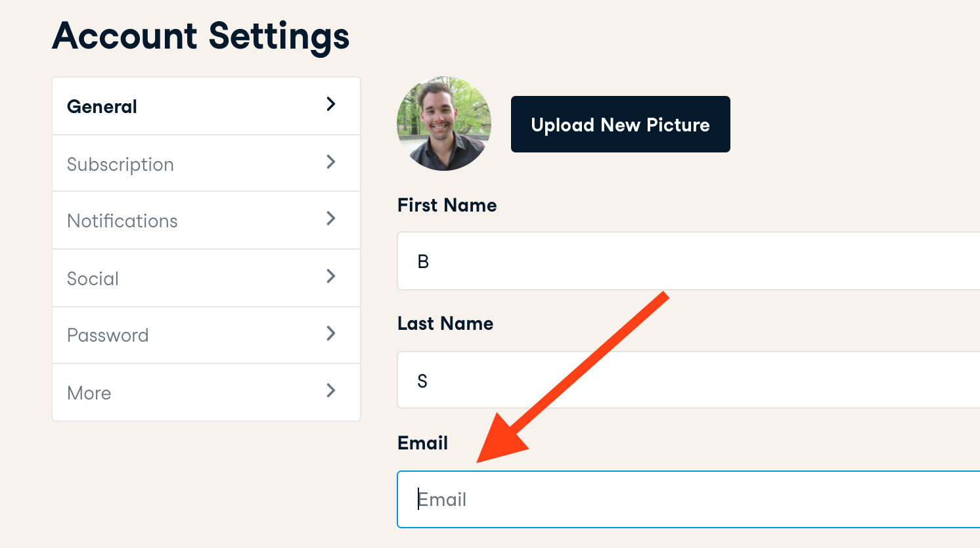Screen dimensions: 980x548
Task: Open the General settings tab
Action: click(102, 106)
